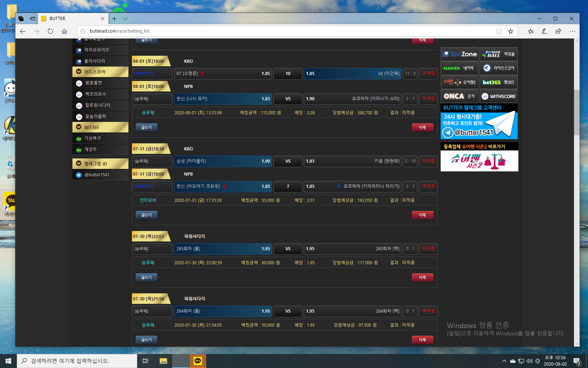Open KakaoTalk from the taskbar

[198, 361]
